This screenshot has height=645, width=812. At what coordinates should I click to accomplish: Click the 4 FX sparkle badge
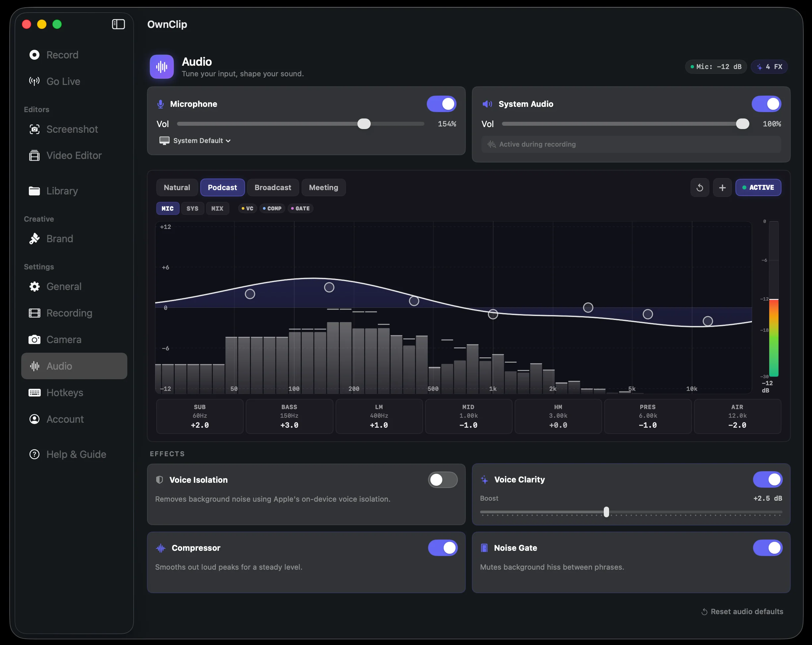(769, 67)
